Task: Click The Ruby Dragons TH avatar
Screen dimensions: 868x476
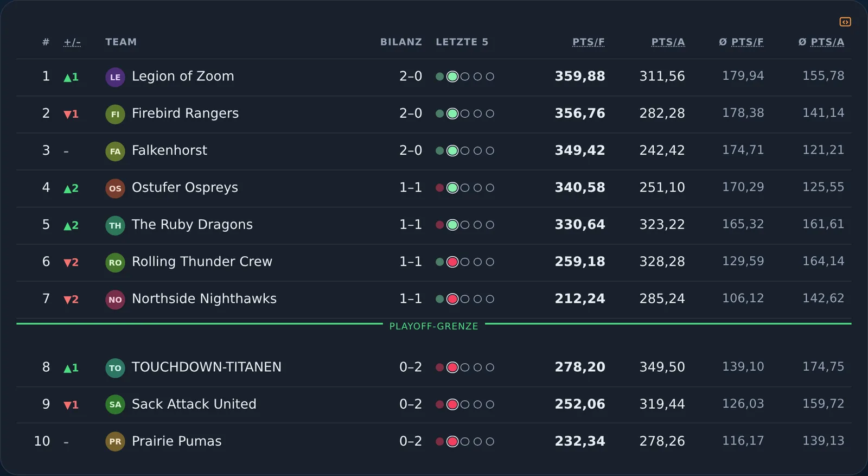Action: (x=115, y=225)
